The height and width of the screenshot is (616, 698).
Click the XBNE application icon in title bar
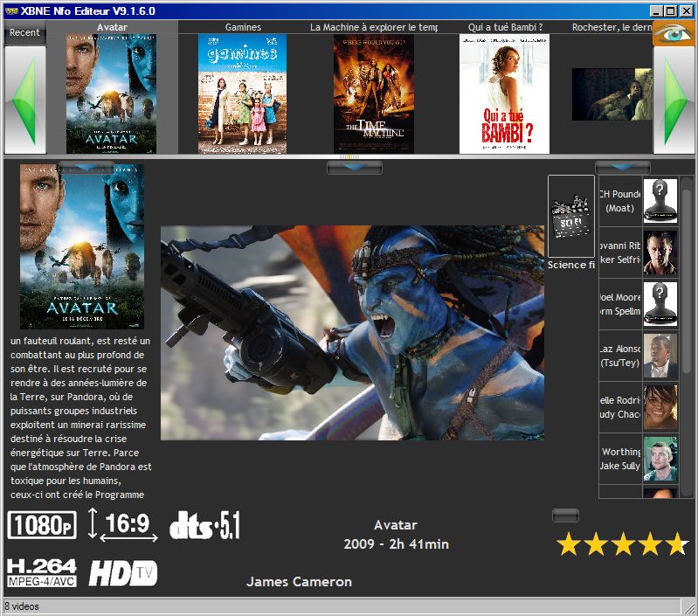point(11,11)
